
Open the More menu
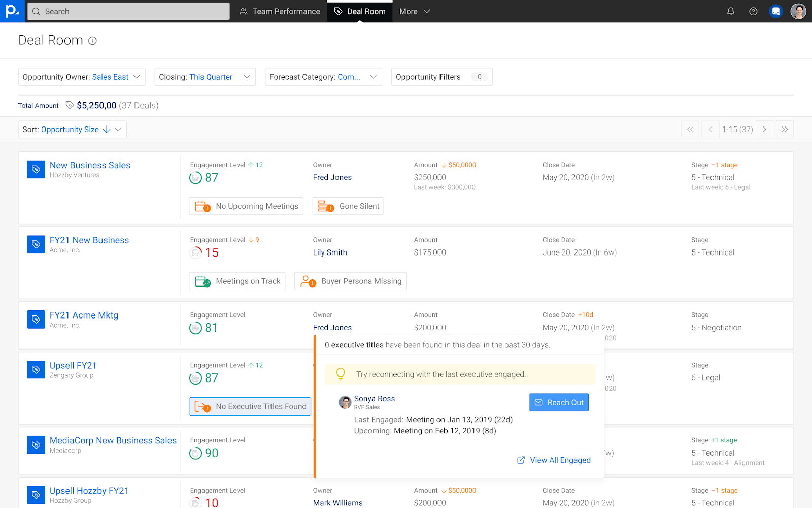(x=414, y=11)
